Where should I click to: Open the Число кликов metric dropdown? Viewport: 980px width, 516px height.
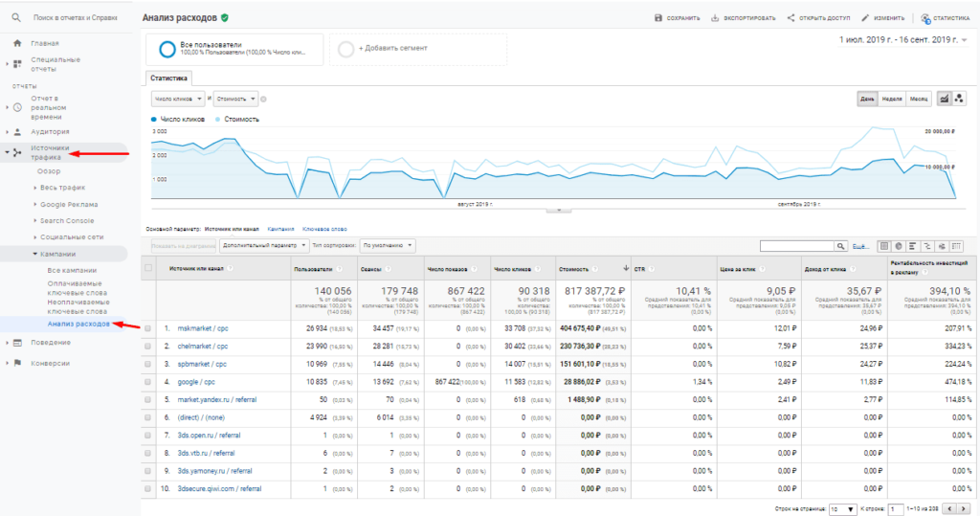point(178,98)
